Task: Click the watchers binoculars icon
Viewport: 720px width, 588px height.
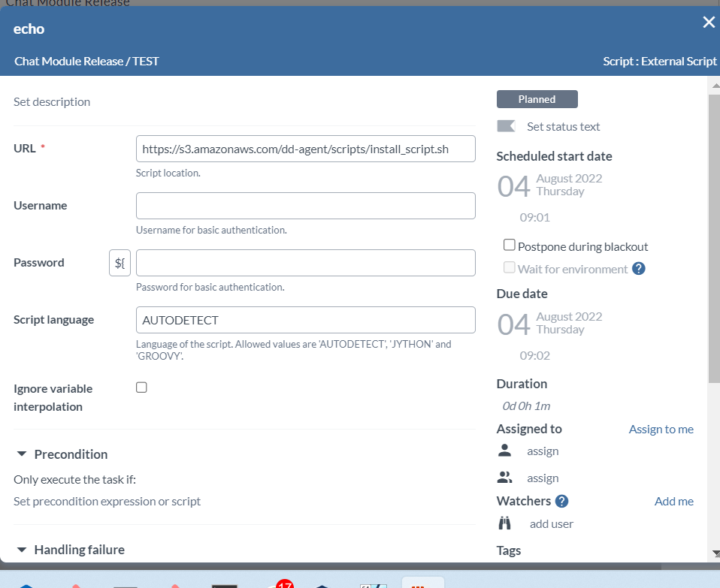Action: coord(505,523)
